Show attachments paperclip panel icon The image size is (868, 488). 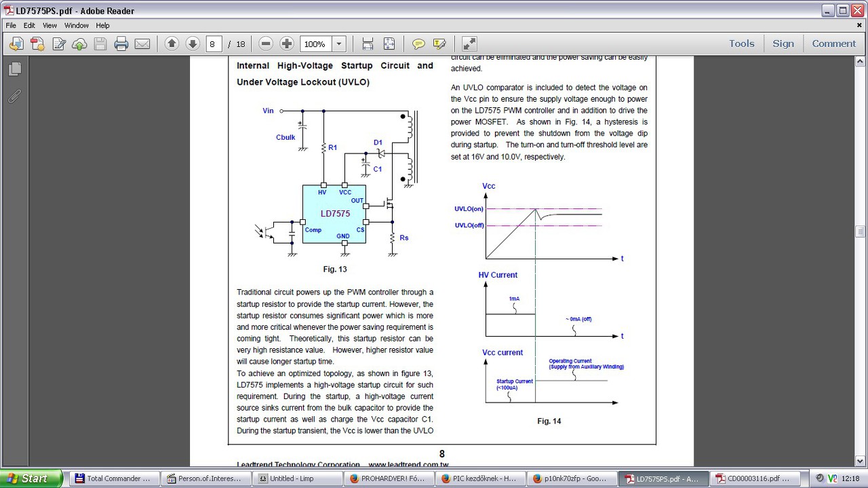14,96
